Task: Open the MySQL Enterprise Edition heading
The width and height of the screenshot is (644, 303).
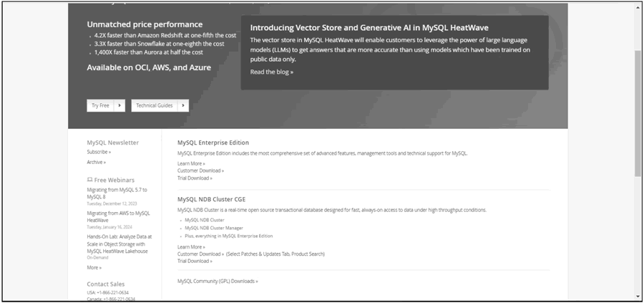Action: (213, 143)
